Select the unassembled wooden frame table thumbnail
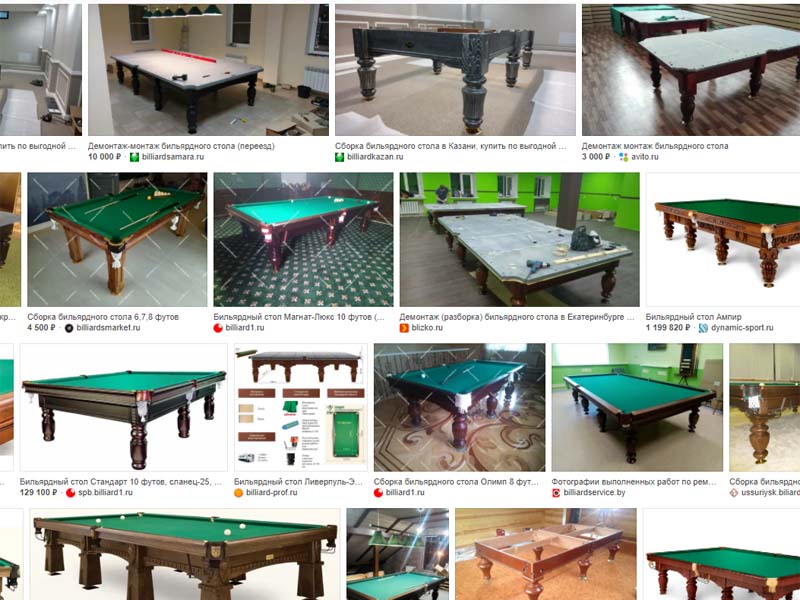The image size is (800, 600). point(545,554)
